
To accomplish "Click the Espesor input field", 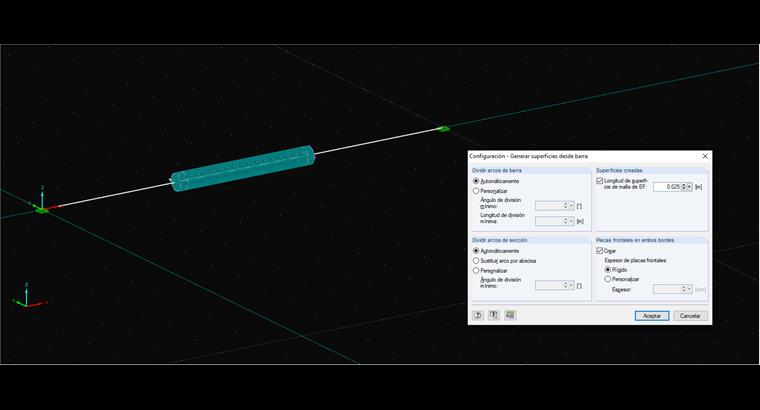I will (x=667, y=289).
